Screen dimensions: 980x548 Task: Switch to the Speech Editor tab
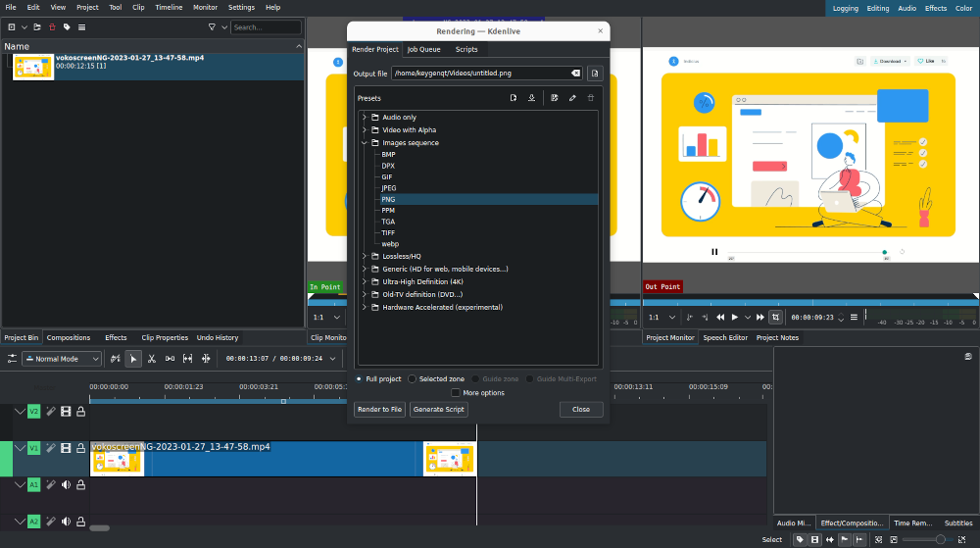pos(725,337)
